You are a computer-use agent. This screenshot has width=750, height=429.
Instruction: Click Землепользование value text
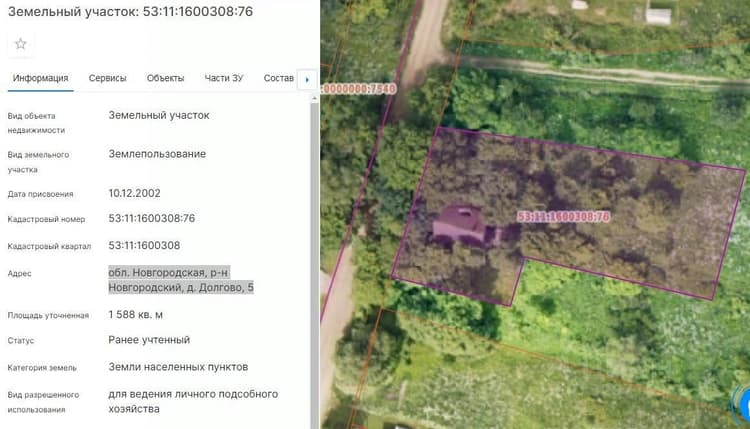157,154
